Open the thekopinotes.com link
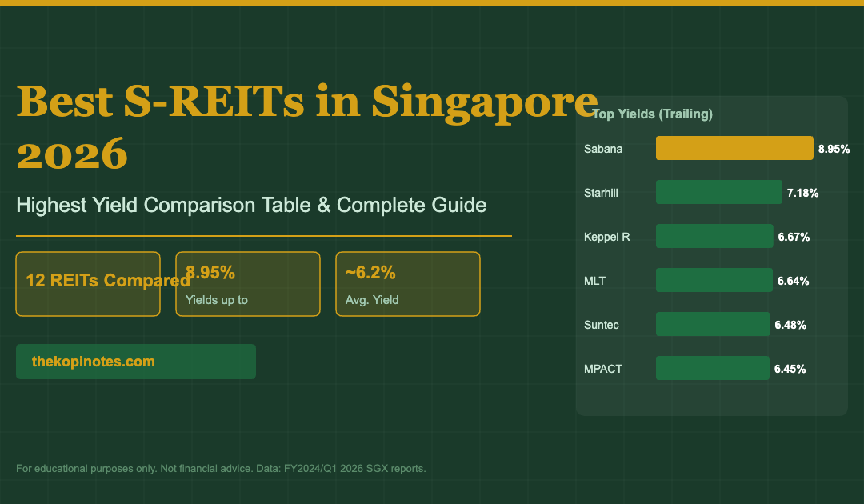The width and height of the screenshot is (864, 504). pyautogui.click(x=135, y=362)
